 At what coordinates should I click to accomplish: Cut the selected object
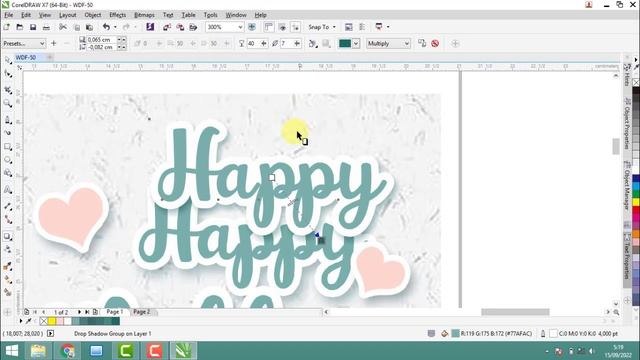(63, 27)
